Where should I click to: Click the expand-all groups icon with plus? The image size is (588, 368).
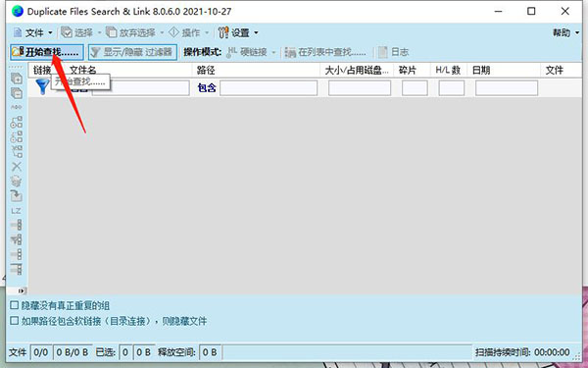click(x=16, y=79)
